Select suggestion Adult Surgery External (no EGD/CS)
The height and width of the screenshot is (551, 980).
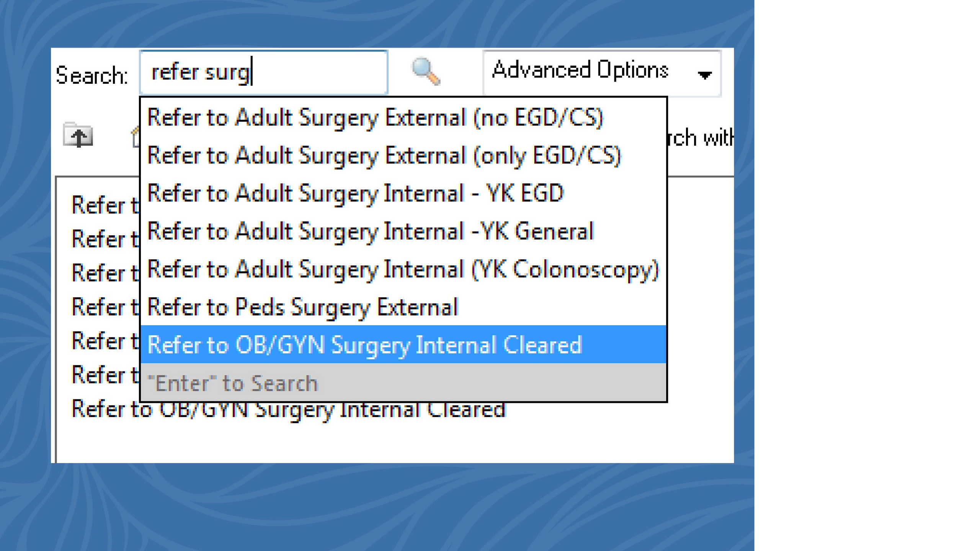coord(375,117)
